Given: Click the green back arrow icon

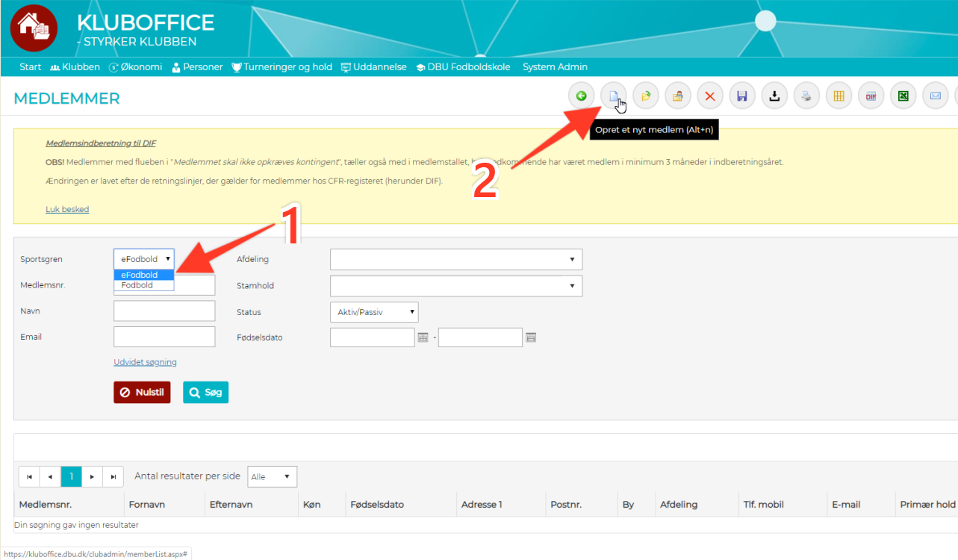Looking at the screenshot, I should coord(581,96).
